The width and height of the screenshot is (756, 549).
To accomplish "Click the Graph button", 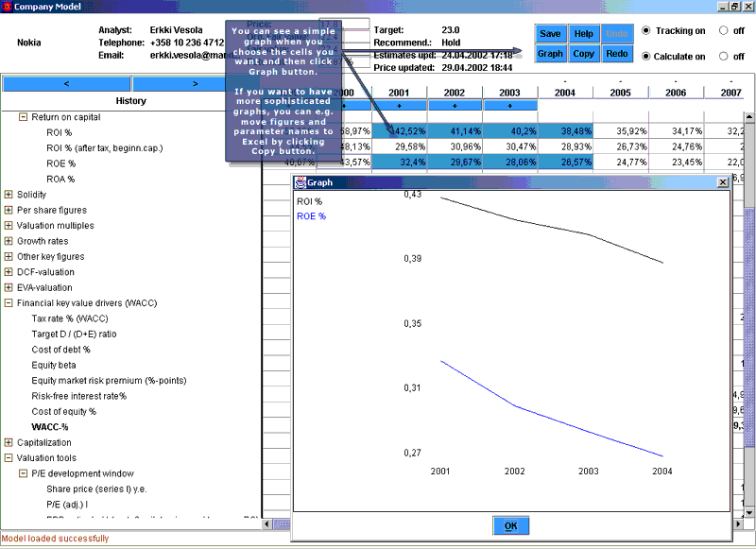I will pos(550,54).
